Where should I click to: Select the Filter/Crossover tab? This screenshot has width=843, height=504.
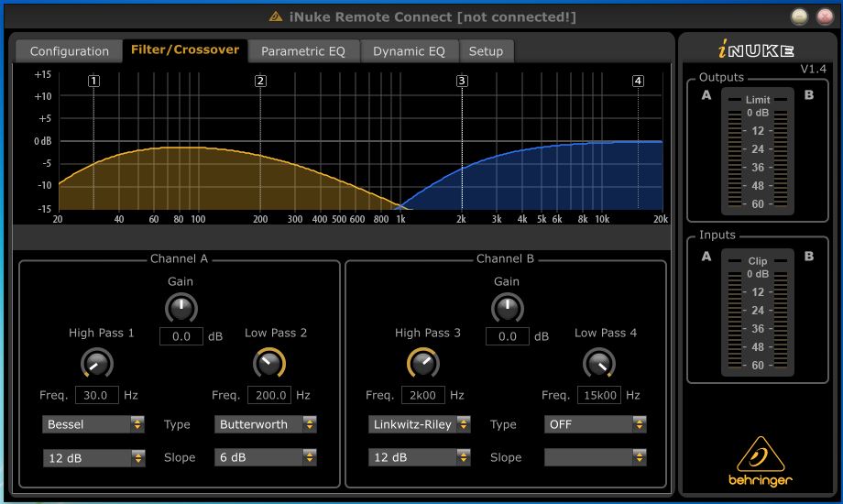pyautogui.click(x=185, y=50)
